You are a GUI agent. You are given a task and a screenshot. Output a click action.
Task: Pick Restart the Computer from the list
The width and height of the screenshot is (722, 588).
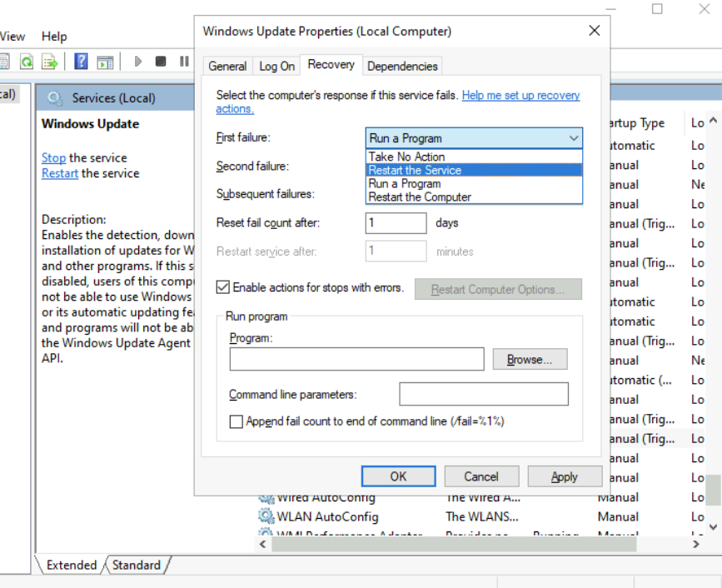420,197
